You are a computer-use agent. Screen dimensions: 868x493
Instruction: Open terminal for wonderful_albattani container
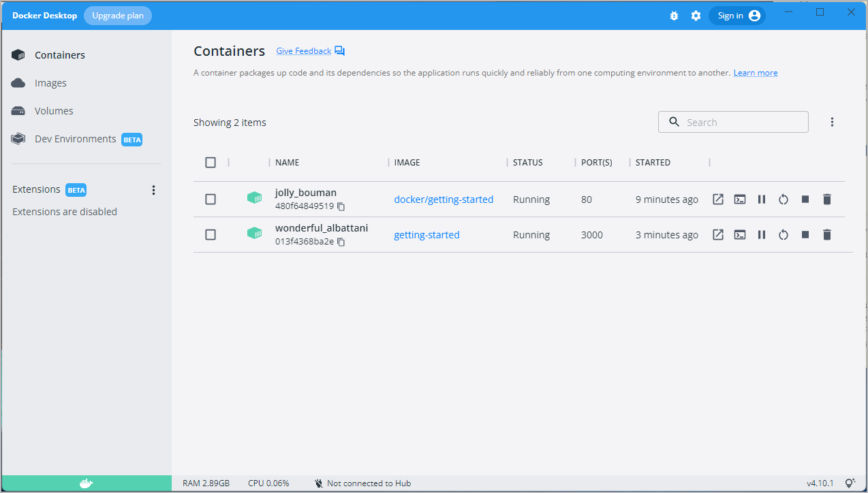click(739, 235)
